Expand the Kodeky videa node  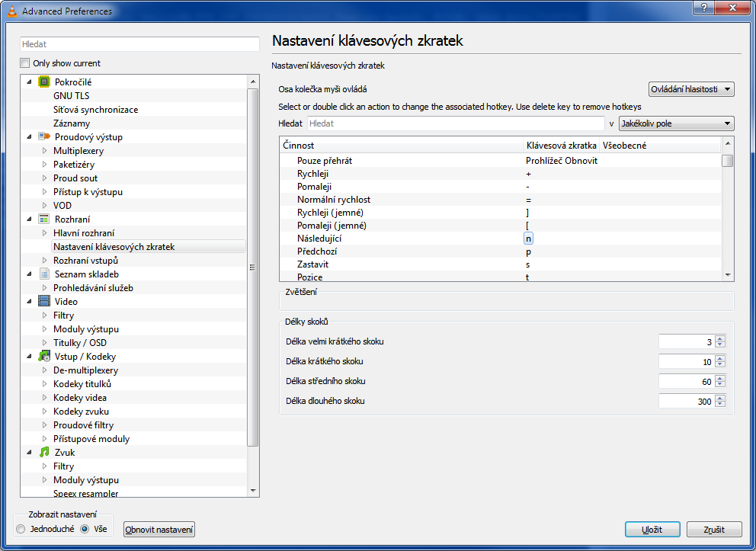44,398
